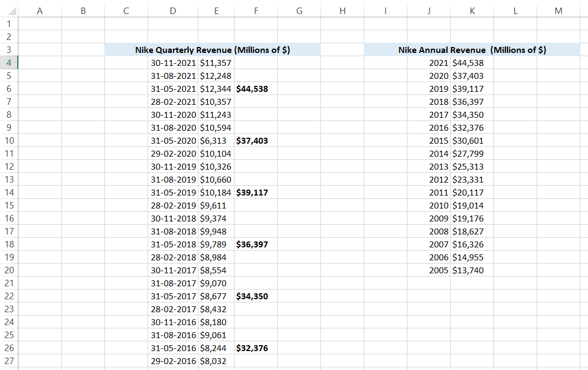Select annual revenue $44,538 in column K
This screenshot has width=588, height=370.
(x=472, y=63)
